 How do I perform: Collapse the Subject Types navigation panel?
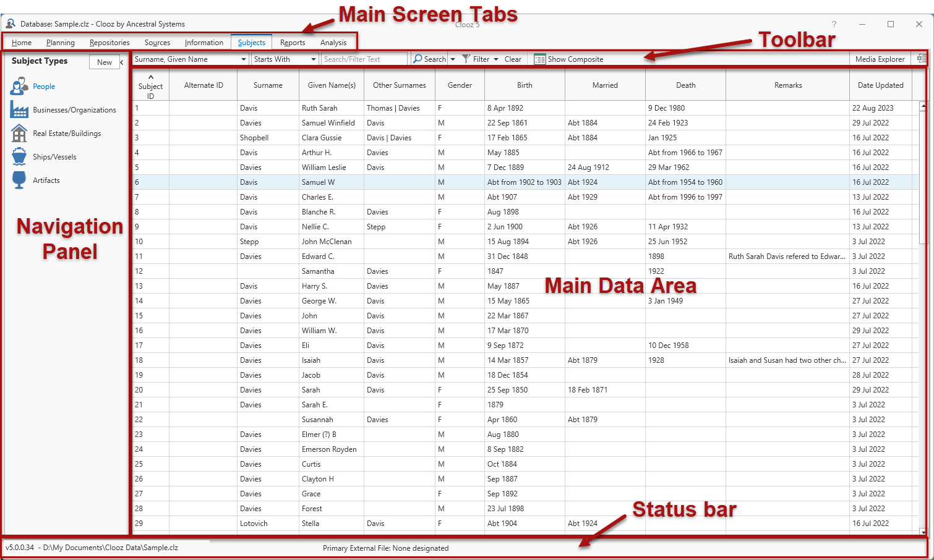[x=122, y=62]
